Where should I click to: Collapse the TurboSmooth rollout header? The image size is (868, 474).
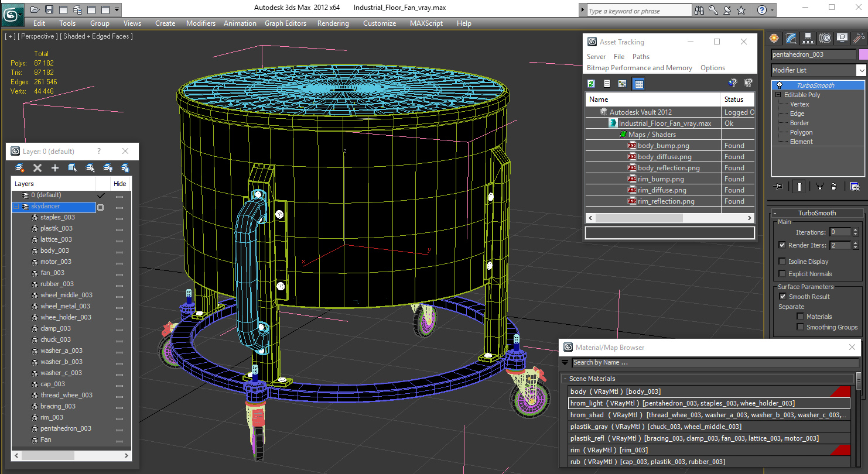pyautogui.click(x=816, y=213)
